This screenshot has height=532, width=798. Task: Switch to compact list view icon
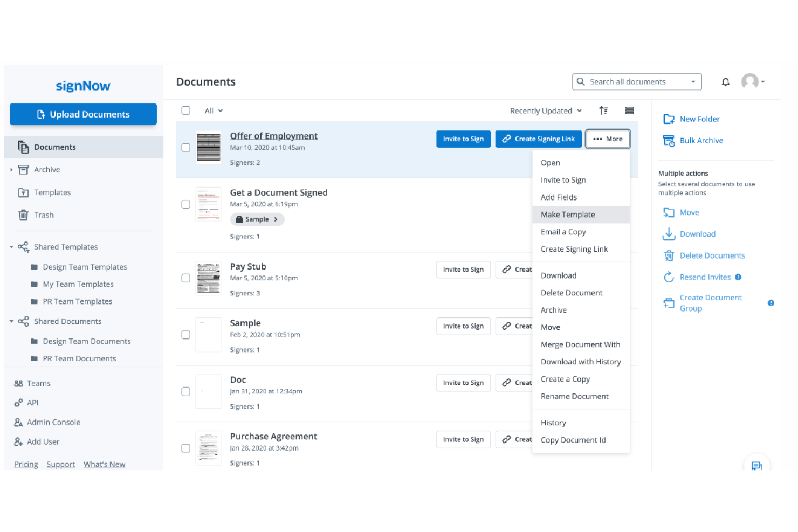coord(629,110)
